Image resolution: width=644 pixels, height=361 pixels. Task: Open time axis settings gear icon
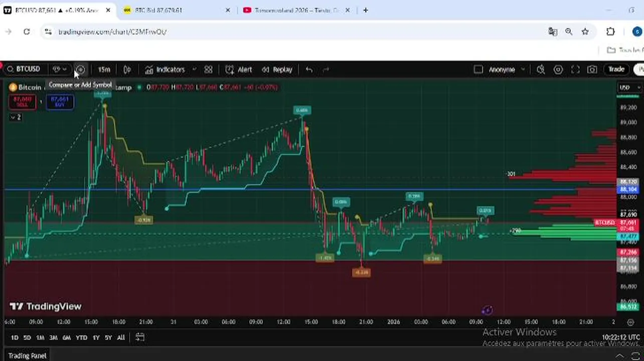click(630, 322)
